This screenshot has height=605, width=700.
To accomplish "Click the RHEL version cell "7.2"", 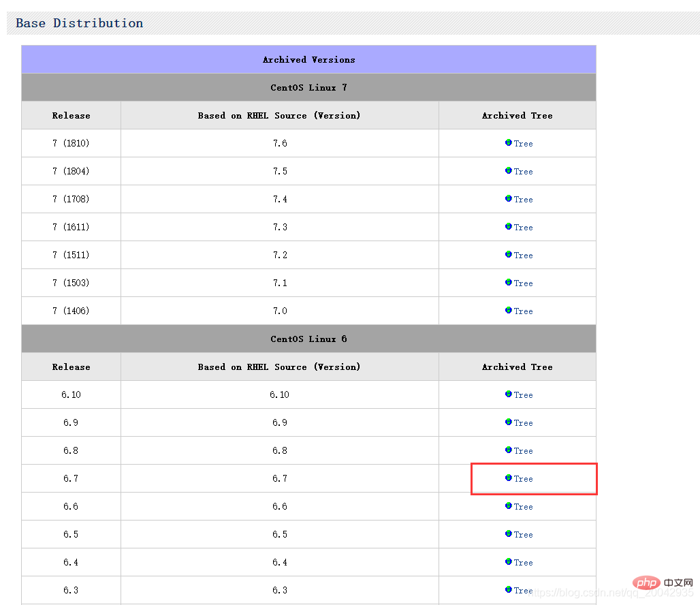I will coord(280,255).
